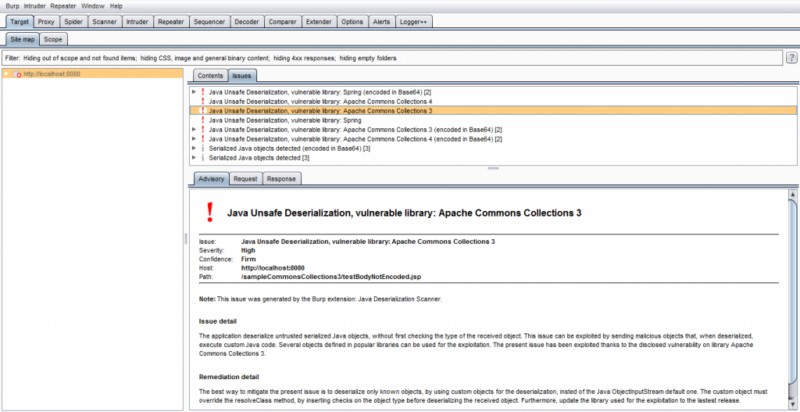Select the Issues tab
This screenshot has width=800, height=412.
(242, 75)
